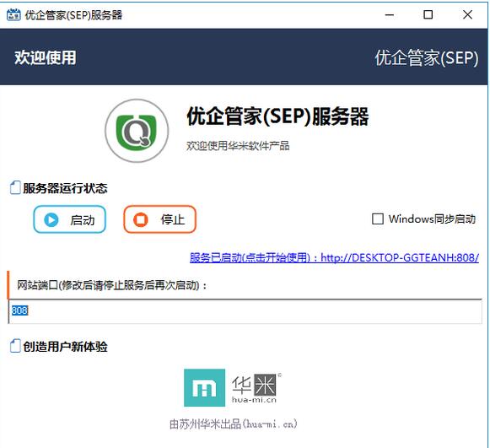The image size is (490, 448).
Task: Minimize the 优企管家(SEP)服务器 window
Action: [x=390, y=14]
